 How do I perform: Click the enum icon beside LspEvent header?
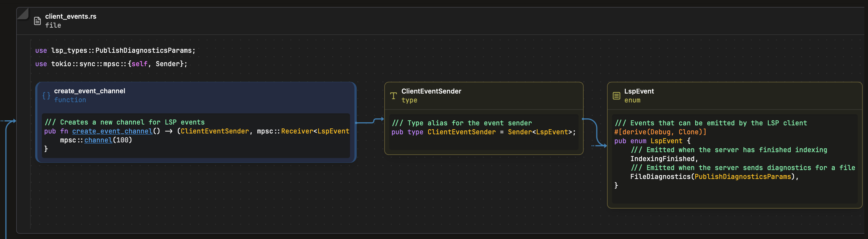[616, 96]
